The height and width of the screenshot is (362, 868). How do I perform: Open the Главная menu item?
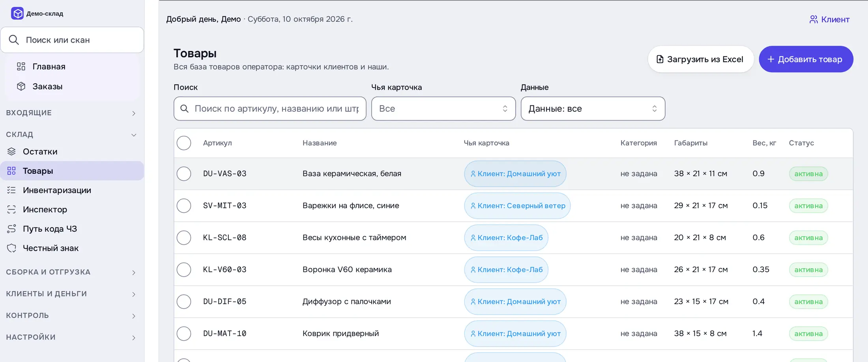coord(73,66)
